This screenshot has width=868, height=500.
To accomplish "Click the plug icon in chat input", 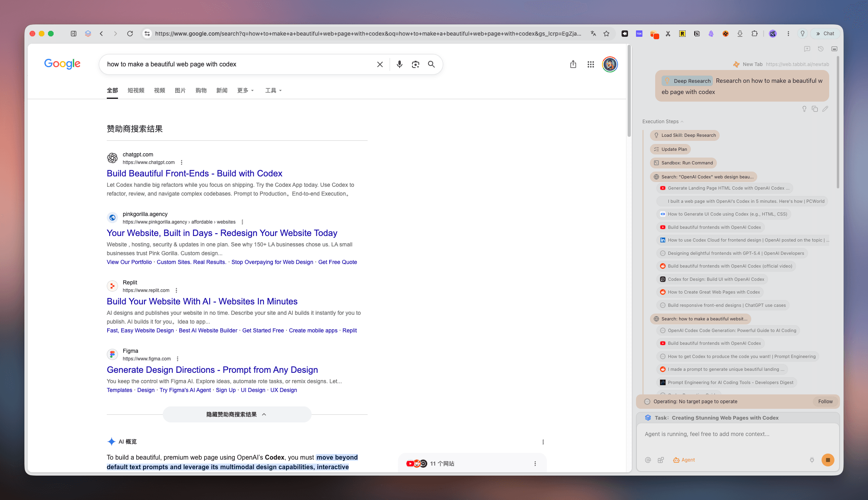I will tap(812, 460).
